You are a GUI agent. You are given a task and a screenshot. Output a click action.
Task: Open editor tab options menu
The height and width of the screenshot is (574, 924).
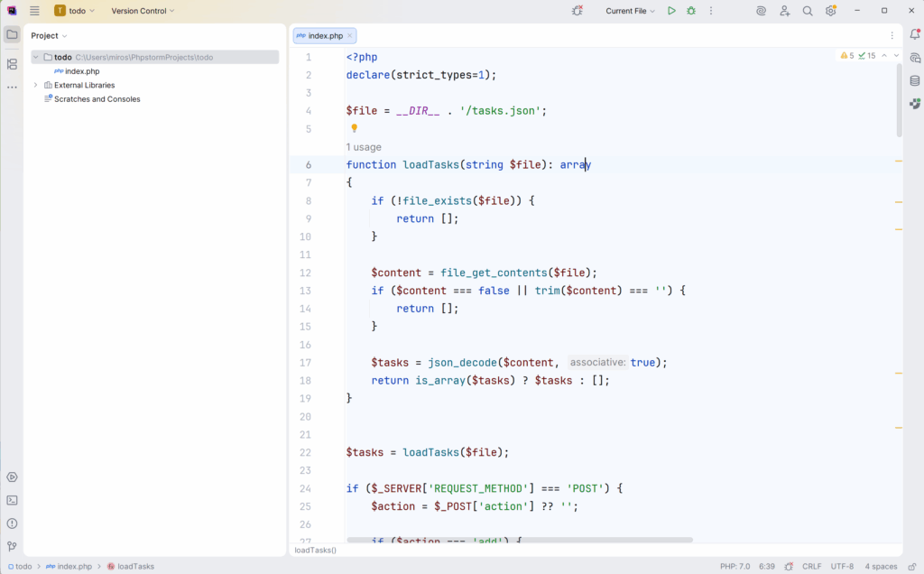tap(892, 35)
